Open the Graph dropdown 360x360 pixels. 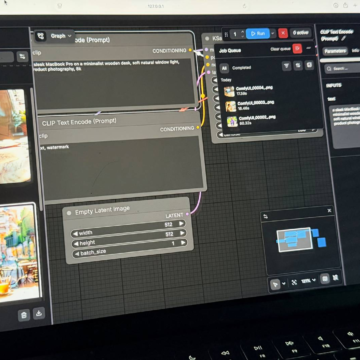tap(61, 36)
